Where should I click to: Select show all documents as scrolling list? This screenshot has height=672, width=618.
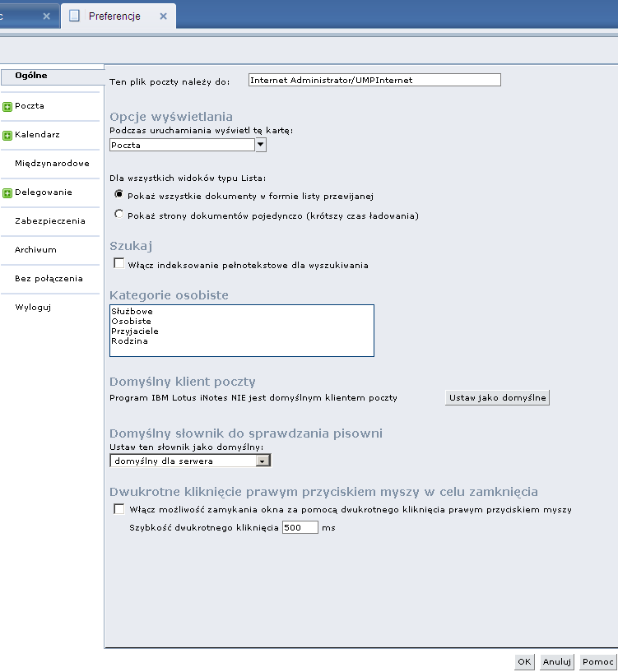(118, 194)
